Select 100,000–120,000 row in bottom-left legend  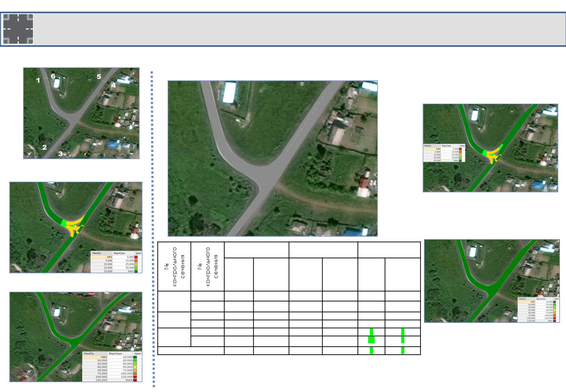pyautogui.click(x=112, y=377)
